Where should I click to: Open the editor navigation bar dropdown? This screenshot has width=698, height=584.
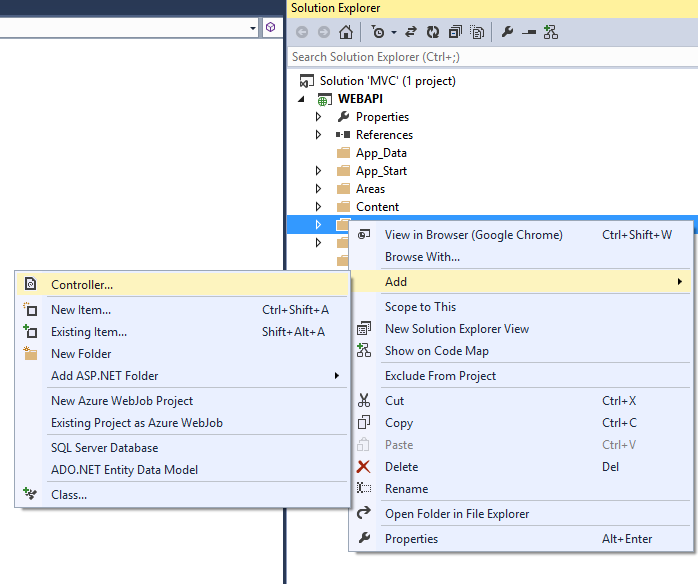(253, 28)
